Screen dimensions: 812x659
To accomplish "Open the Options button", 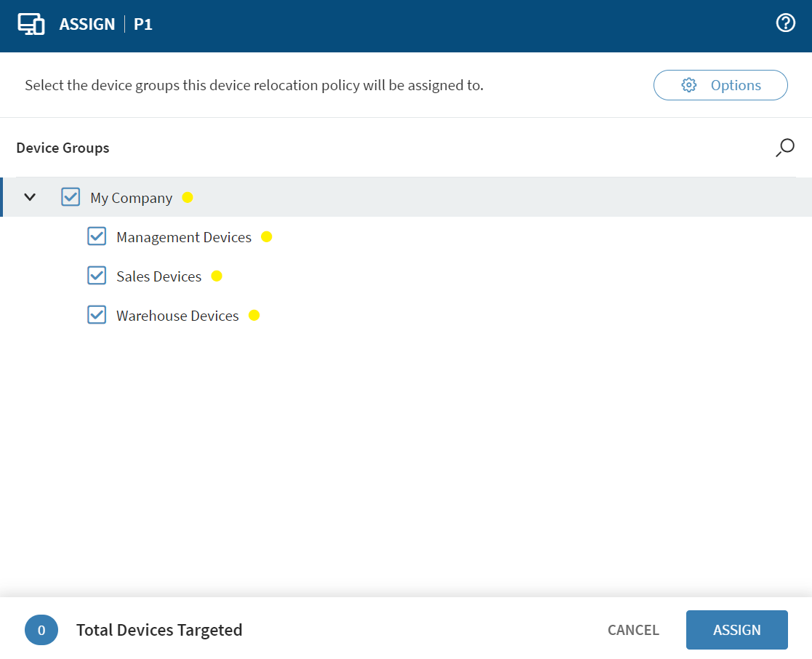I will pyautogui.click(x=720, y=85).
